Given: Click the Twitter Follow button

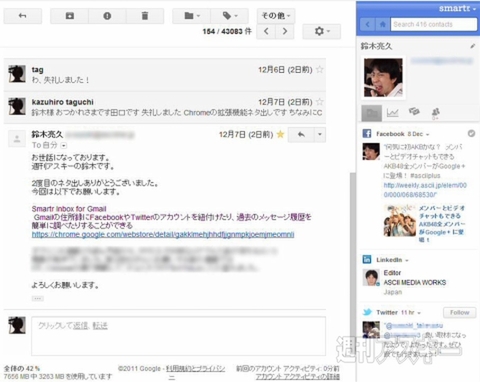Looking at the screenshot, I should pos(459,312).
